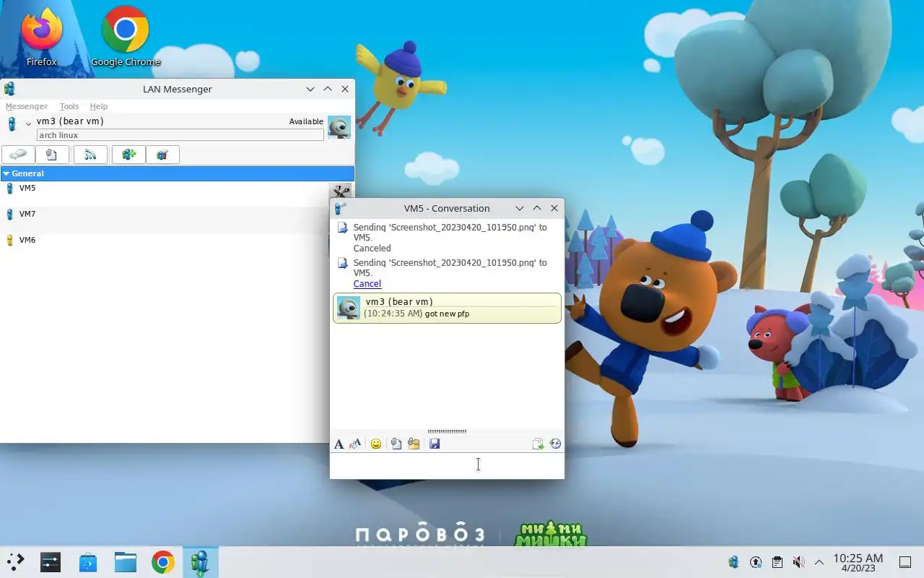The width and height of the screenshot is (924, 578).
Task: Open the VM5 Conversation window menu icon
Action: click(x=340, y=208)
